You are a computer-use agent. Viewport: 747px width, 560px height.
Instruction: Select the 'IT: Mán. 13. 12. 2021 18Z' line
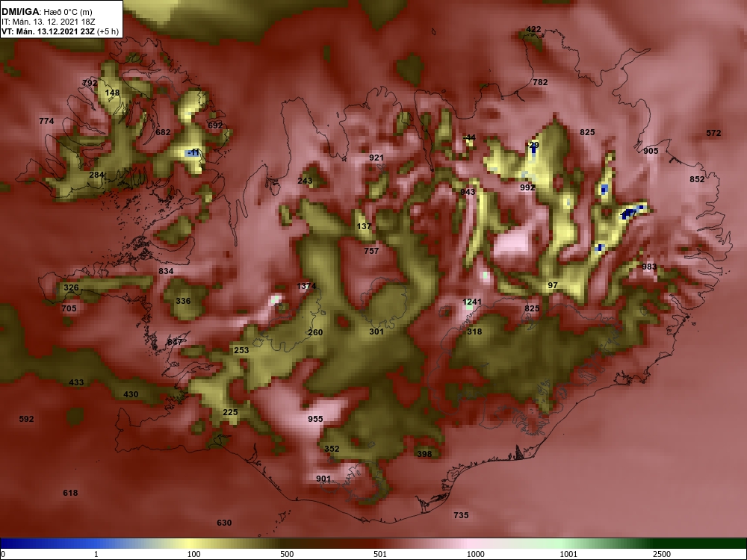(48, 22)
